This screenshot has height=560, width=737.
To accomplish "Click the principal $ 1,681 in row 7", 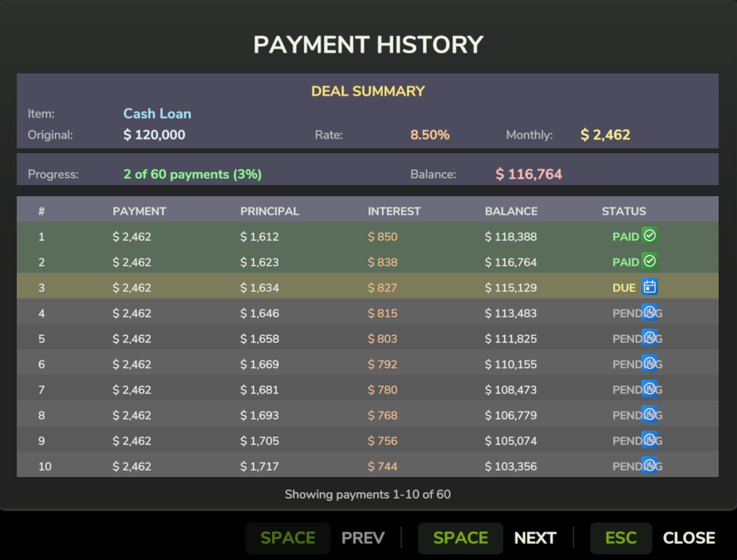I will click(259, 390).
